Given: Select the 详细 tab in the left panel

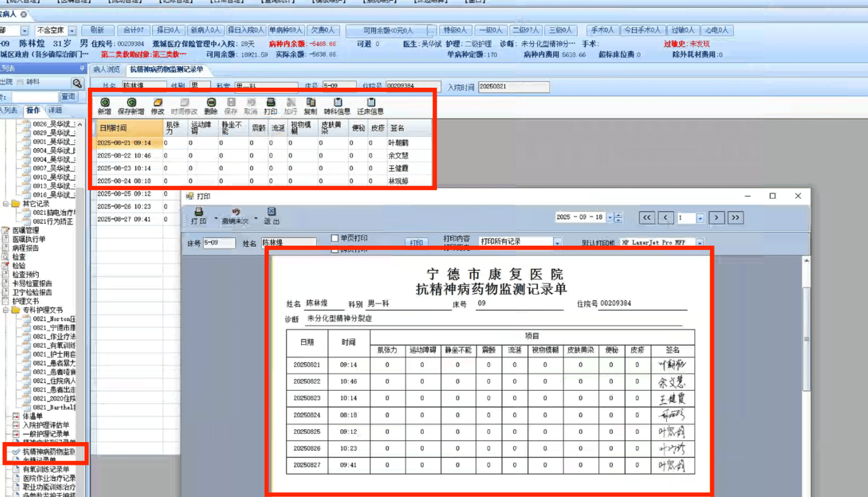Looking at the screenshot, I should point(55,110).
